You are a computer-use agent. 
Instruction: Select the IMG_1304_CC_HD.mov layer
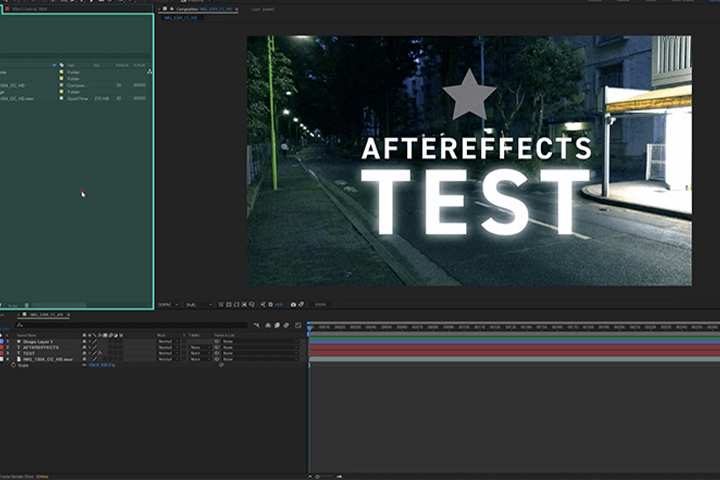pos(48,359)
